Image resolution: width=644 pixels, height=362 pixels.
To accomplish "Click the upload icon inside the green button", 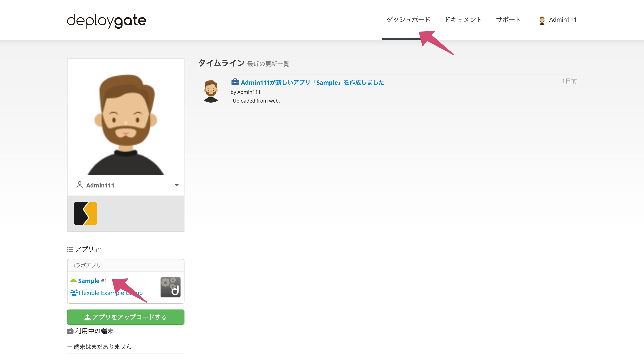I will tap(87, 317).
